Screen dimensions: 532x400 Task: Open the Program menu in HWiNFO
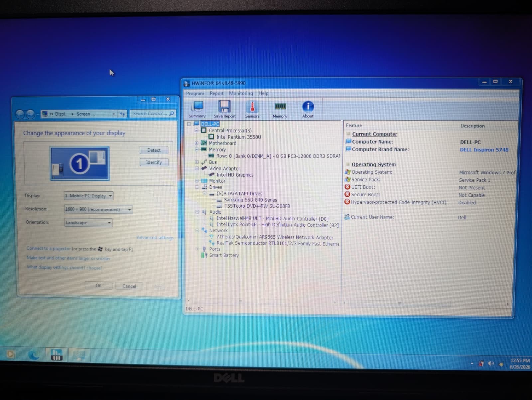pos(195,93)
